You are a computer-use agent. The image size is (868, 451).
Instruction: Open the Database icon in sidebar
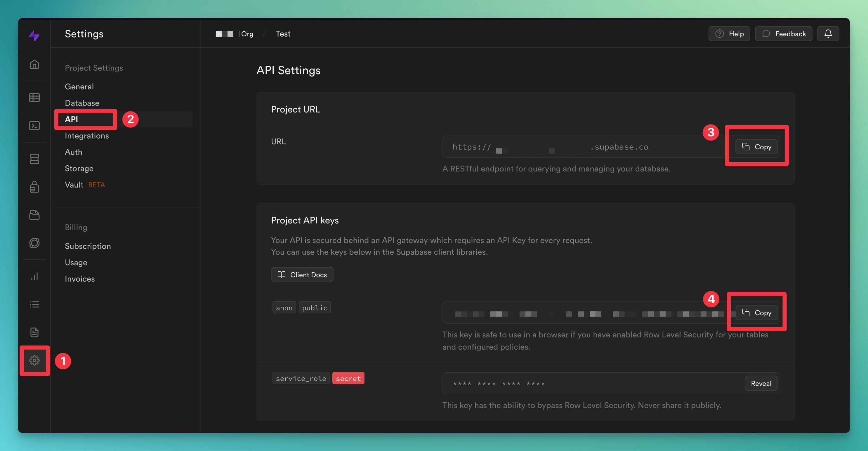(x=34, y=159)
